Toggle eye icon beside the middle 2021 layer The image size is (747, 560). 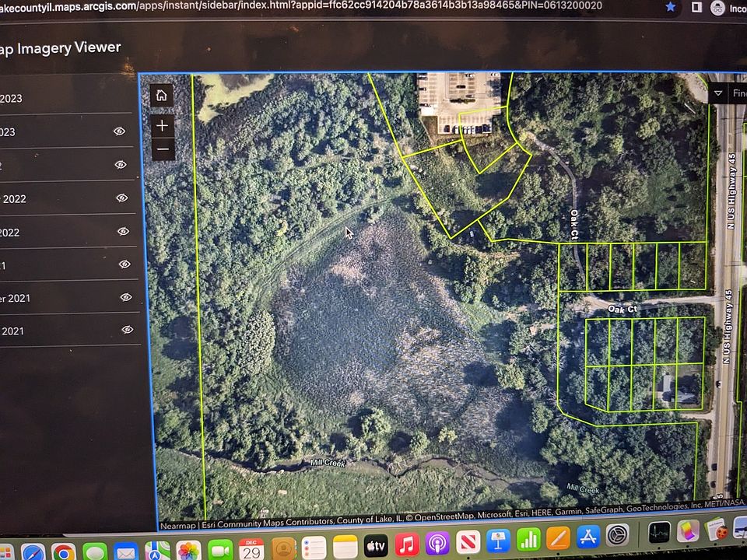pos(126,296)
